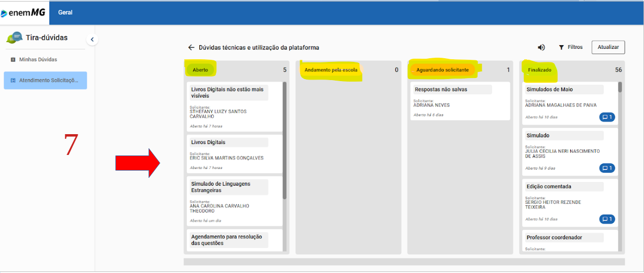Image resolution: width=644 pixels, height=273 pixels.
Task: Click the Finalizado column vertical scrollbar
Action: tap(620, 87)
